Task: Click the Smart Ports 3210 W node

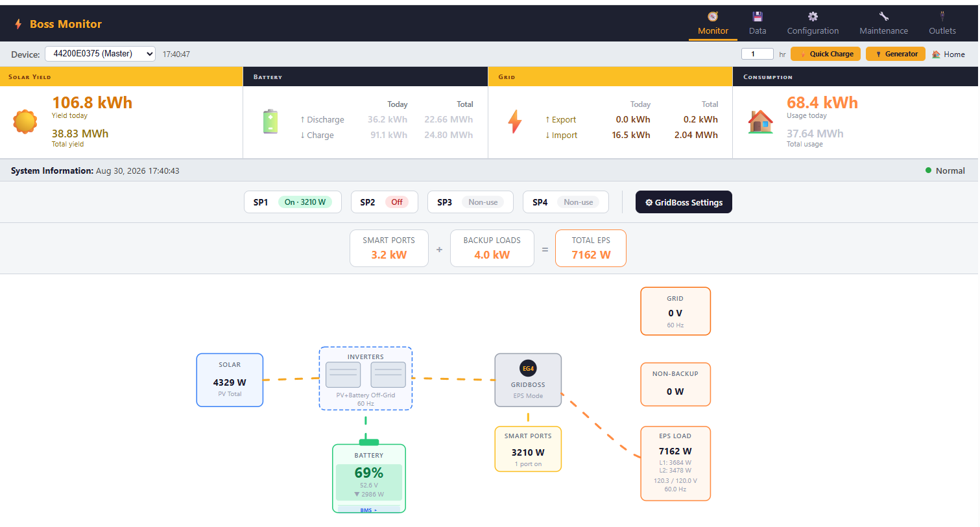Action: point(528,449)
